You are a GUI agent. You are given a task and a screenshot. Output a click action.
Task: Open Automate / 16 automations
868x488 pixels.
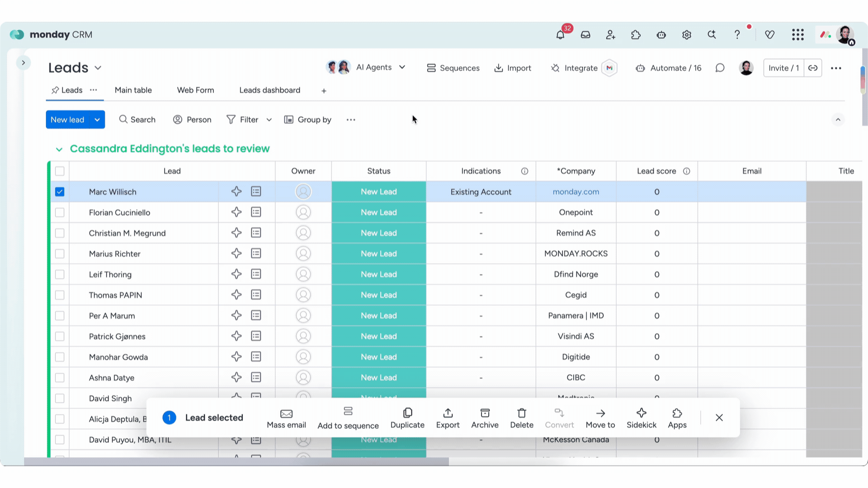click(x=669, y=68)
